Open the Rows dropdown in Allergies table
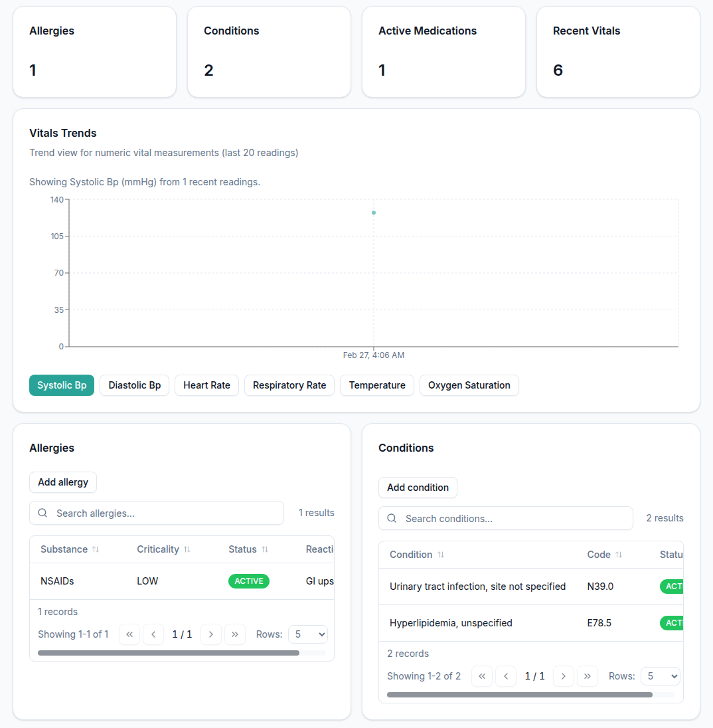 coord(307,634)
